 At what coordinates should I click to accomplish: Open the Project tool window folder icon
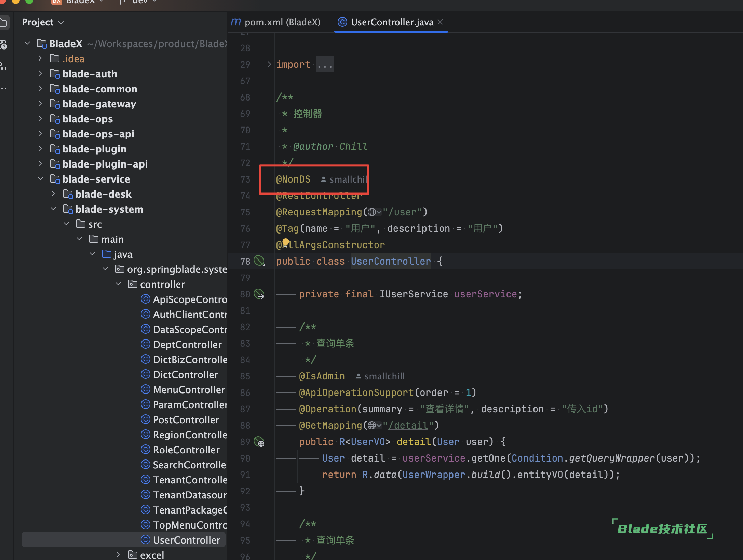click(3, 23)
